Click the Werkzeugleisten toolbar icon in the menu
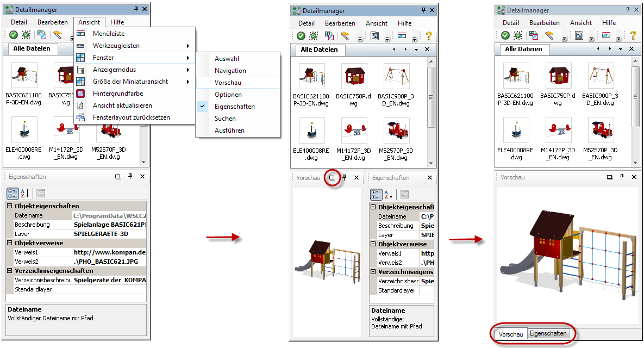Image resolution: width=644 pixels, height=348 pixels. coord(80,46)
